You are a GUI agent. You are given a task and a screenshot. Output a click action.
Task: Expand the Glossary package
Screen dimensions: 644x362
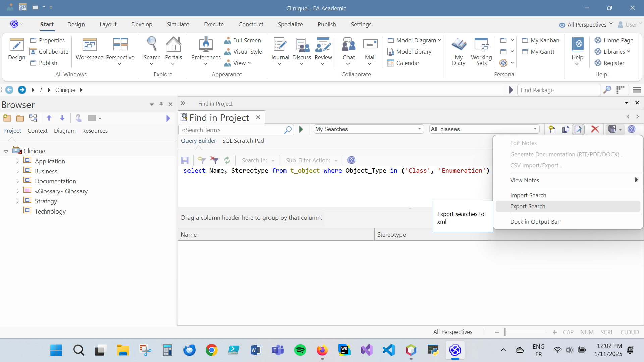coord(18,191)
